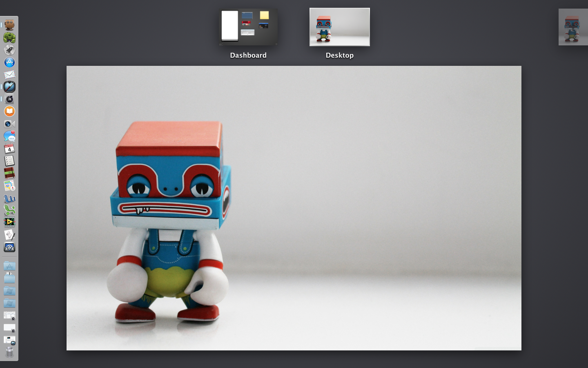Open the App Store from the Dock
Screen dimensions: 588x368
(9, 62)
